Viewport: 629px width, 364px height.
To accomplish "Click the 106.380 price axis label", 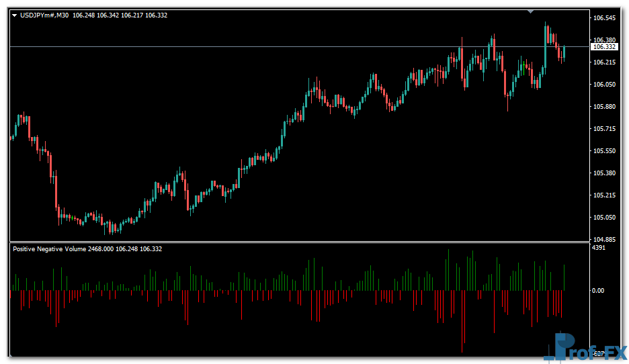I will click(x=605, y=40).
